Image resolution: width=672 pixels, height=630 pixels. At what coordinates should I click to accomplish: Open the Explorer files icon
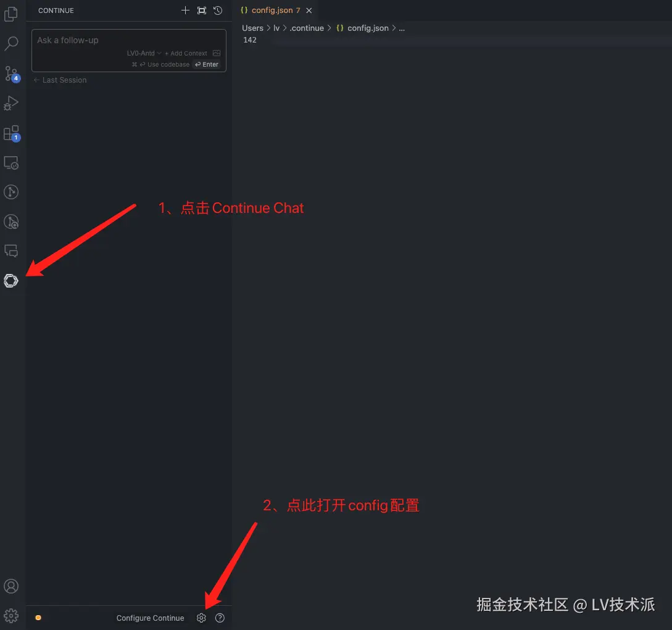pos(11,14)
